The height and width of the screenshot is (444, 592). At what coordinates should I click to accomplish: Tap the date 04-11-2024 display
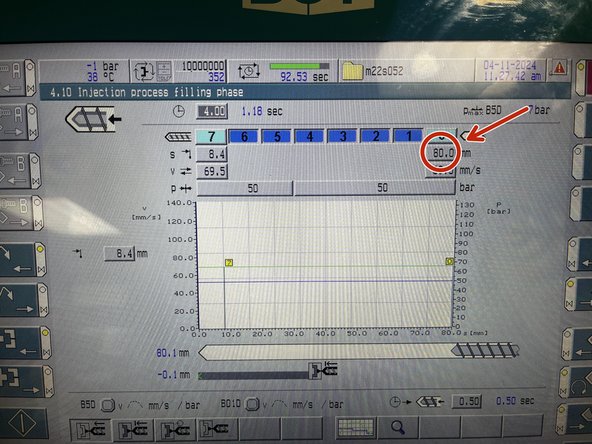(x=510, y=65)
